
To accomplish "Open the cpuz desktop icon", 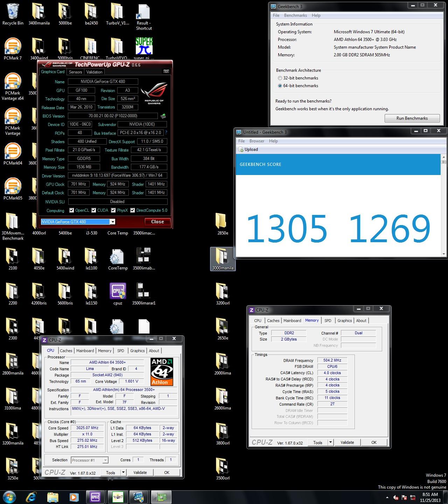I will (x=118, y=294).
